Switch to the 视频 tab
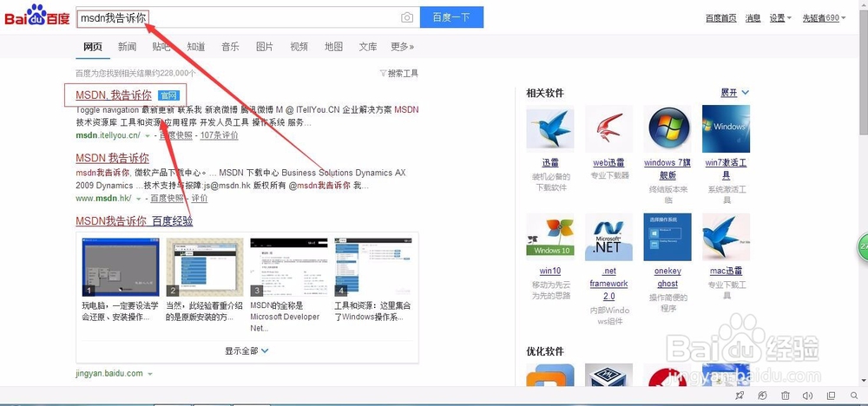This screenshot has width=868, height=406. pos(299,47)
